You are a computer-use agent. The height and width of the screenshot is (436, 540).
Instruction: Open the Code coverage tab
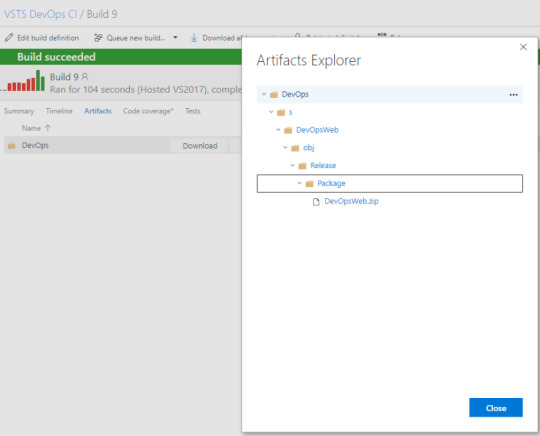pyautogui.click(x=148, y=111)
